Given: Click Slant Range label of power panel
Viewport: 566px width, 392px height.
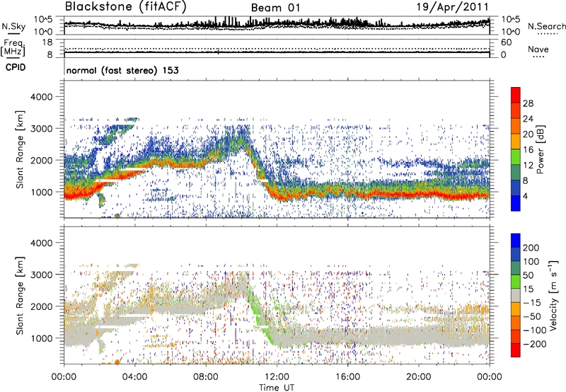Looking at the screenshot, I should 20,149.
